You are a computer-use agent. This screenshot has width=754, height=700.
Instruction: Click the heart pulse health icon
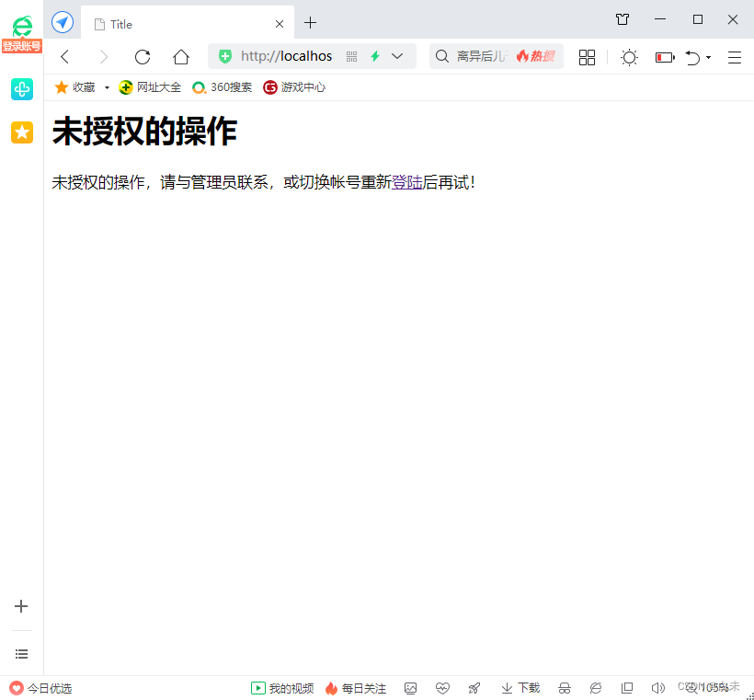point(442,688)
